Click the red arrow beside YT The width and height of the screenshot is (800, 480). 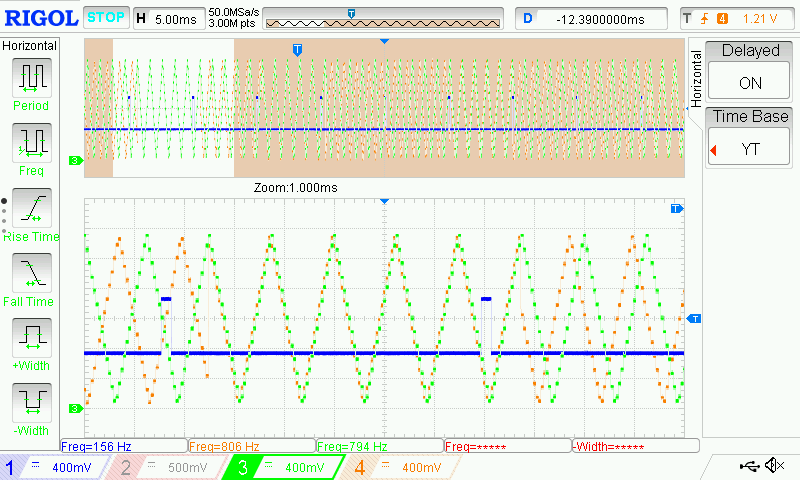click(x=713, y=150)
